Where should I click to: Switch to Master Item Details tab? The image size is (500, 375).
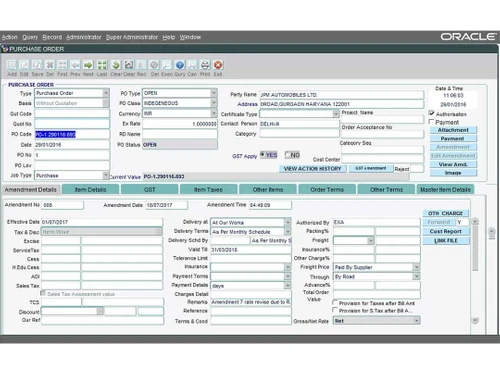pos(445,189)
